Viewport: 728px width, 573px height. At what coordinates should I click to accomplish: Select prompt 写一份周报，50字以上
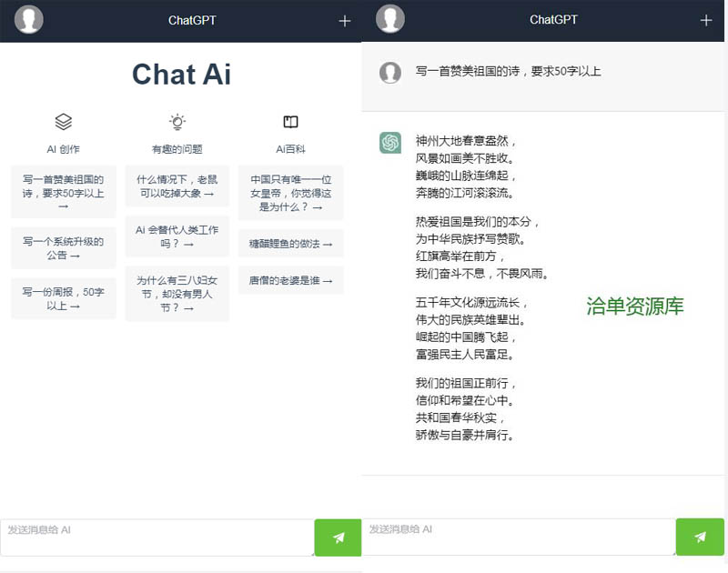(x=64, y=298)
